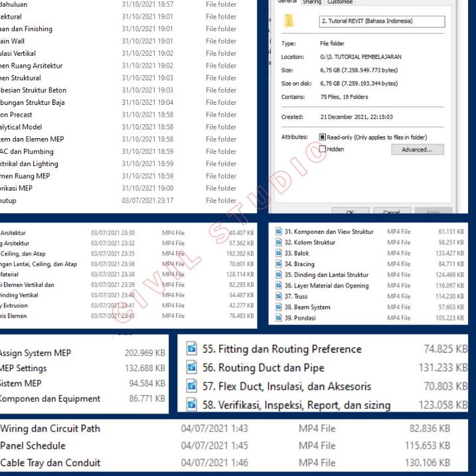Switch to the Sharing tab

tap(311, 3)
